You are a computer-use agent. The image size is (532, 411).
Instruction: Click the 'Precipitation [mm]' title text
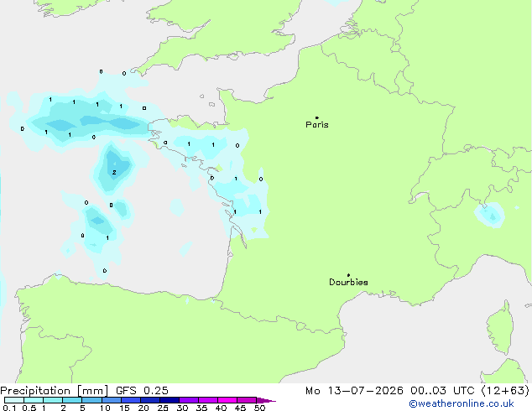coord(55,391)
